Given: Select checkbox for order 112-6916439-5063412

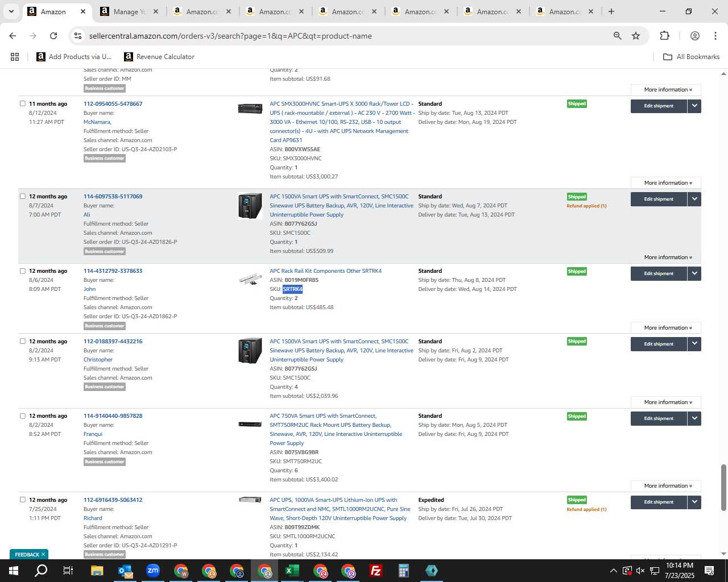Looking at the screenshot, I should pos(23,500).
